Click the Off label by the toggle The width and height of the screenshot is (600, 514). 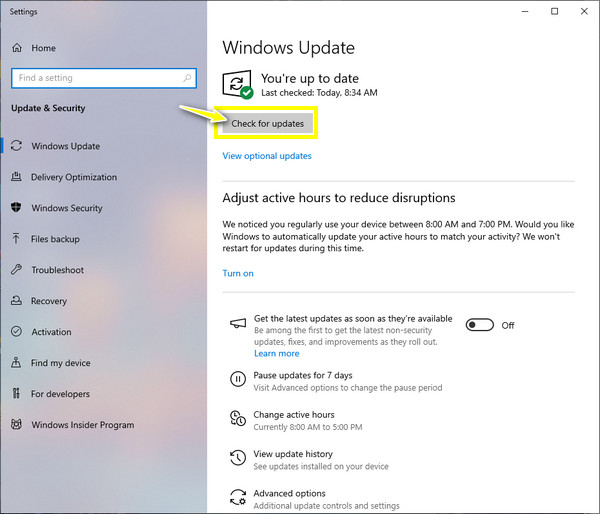tap(508, 325)
